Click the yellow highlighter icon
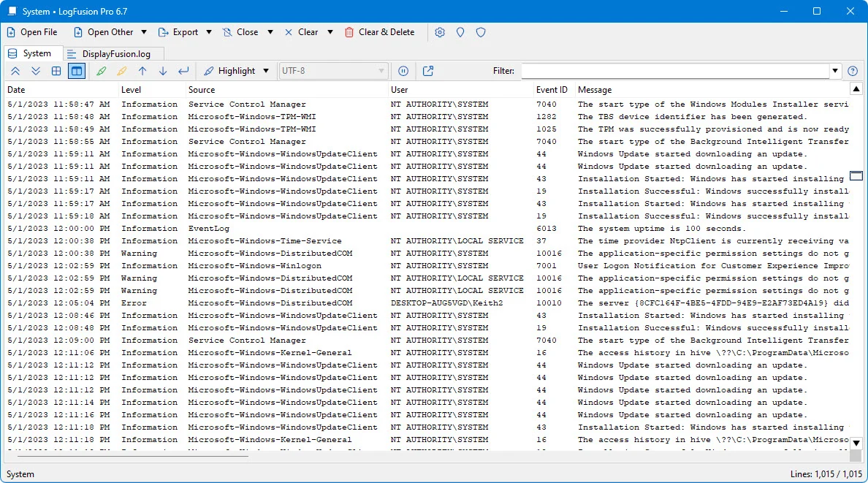 coord(122,71)
